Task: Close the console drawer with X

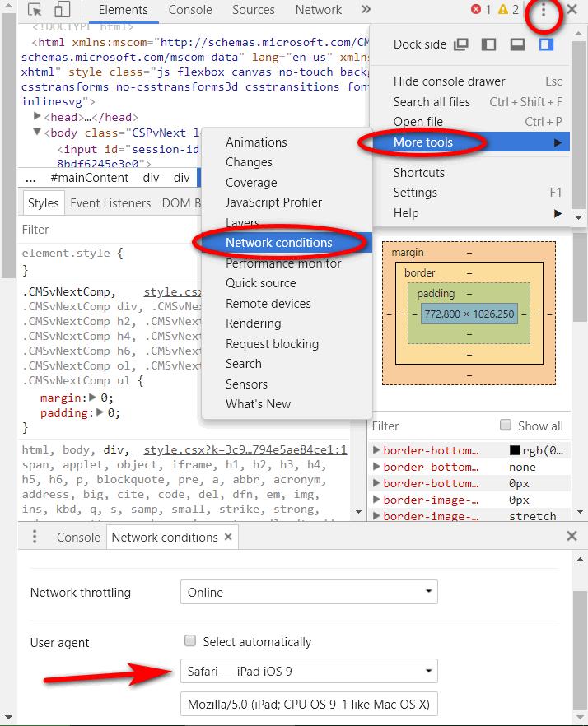Action: point(572,536)
